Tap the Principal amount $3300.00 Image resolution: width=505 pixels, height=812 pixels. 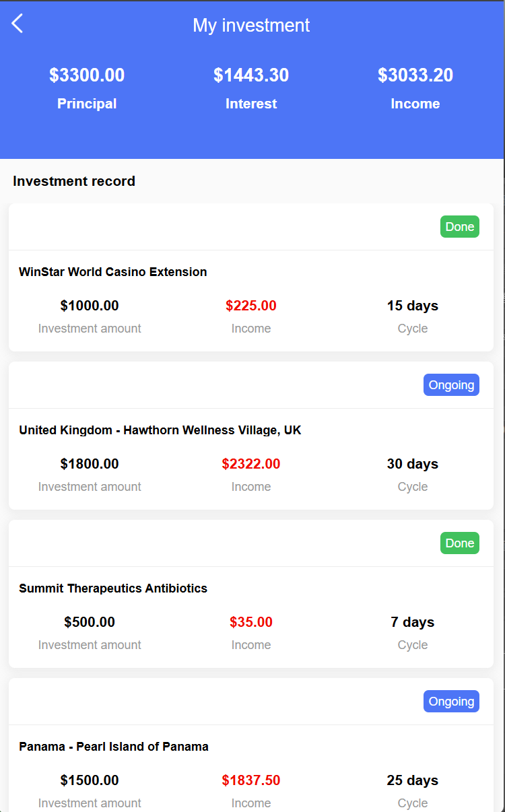[87, 75]
